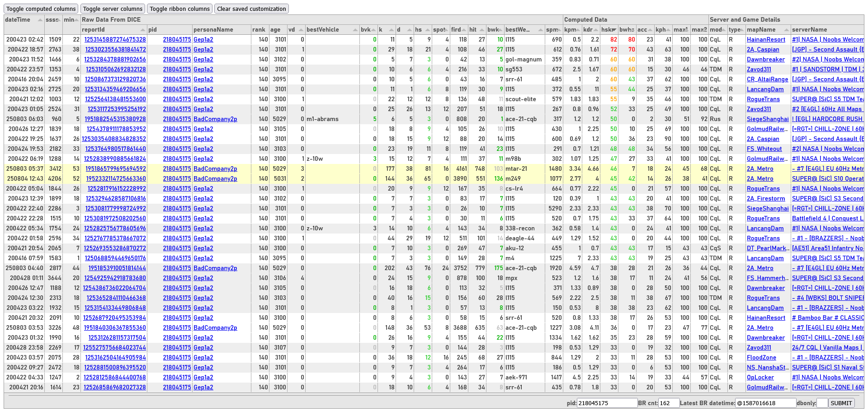Open report 1253145887274675328 link
Image resolution: width=868 pixels, height=416 pixels.
pyautogui.click(x=115, y=40)
